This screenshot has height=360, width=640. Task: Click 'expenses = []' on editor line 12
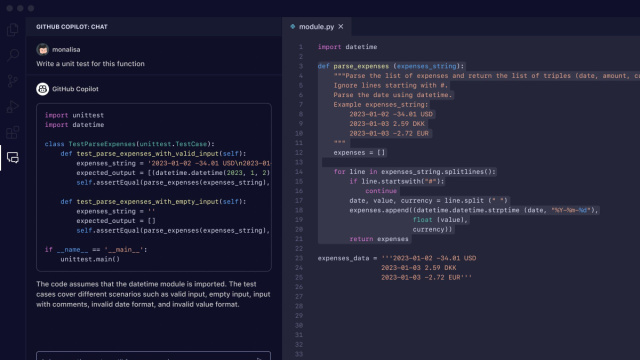359,153
